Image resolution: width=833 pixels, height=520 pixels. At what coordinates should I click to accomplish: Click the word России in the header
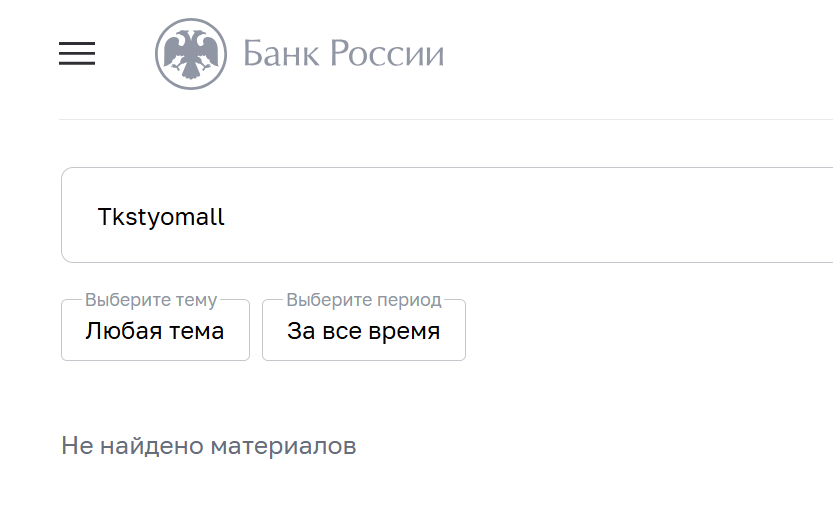pyautogui.click(x=386, y=54)
